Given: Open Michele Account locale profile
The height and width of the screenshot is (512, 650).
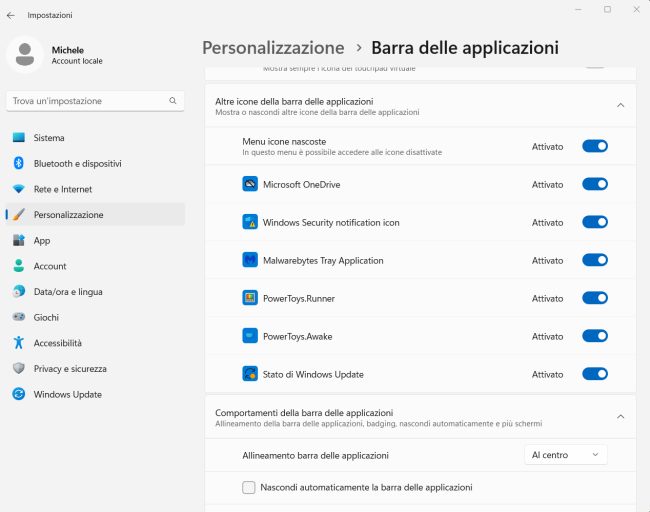Looking at the screenshot, I should pos(56,55).
